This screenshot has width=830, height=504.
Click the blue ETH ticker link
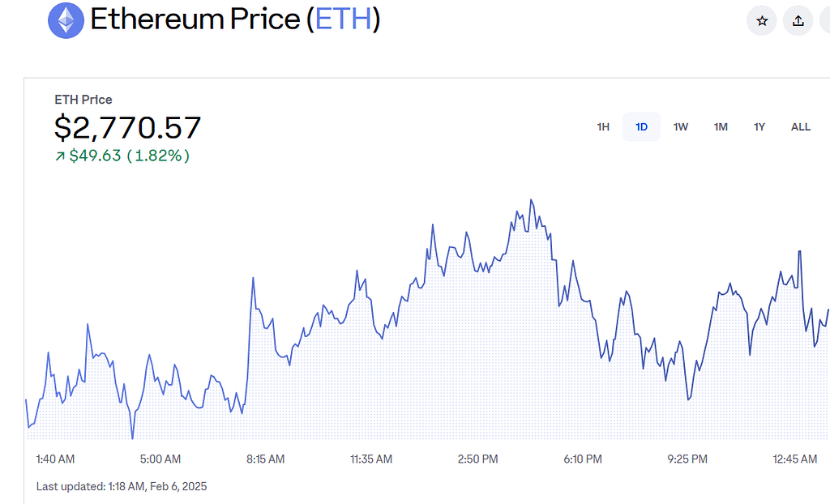click(x=342, y=19)
